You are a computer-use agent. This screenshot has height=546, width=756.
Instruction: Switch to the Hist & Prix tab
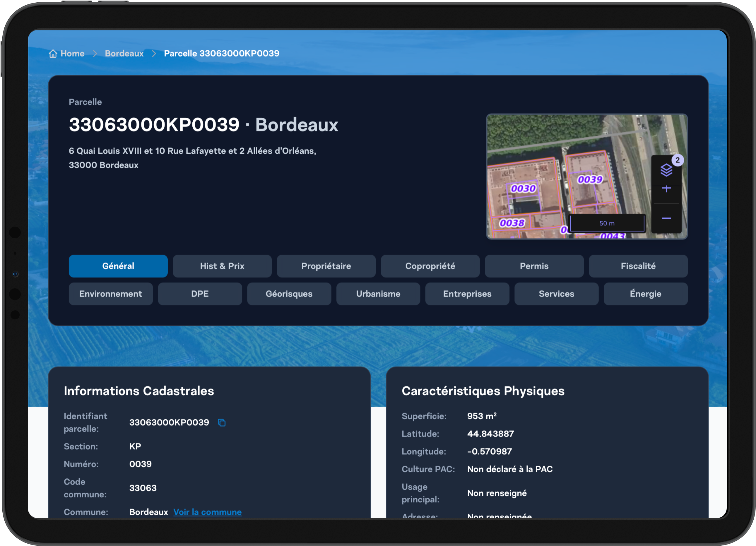pyautogui.click(x=222, y=266)
